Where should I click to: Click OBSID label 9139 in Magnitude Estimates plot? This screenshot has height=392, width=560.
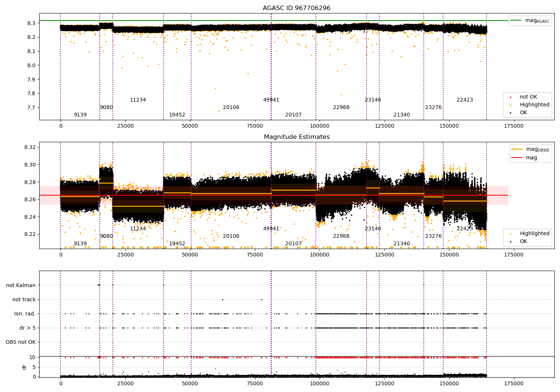pos(80,244)
